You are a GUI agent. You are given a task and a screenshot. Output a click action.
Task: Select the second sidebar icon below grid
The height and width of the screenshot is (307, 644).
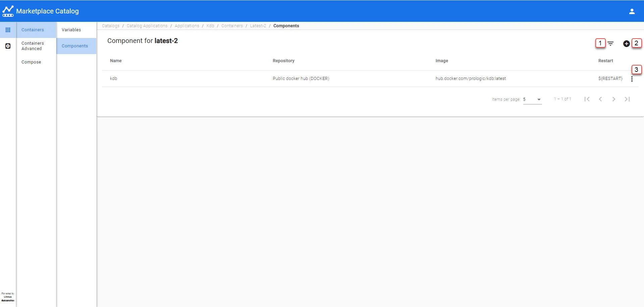[8, 46]
